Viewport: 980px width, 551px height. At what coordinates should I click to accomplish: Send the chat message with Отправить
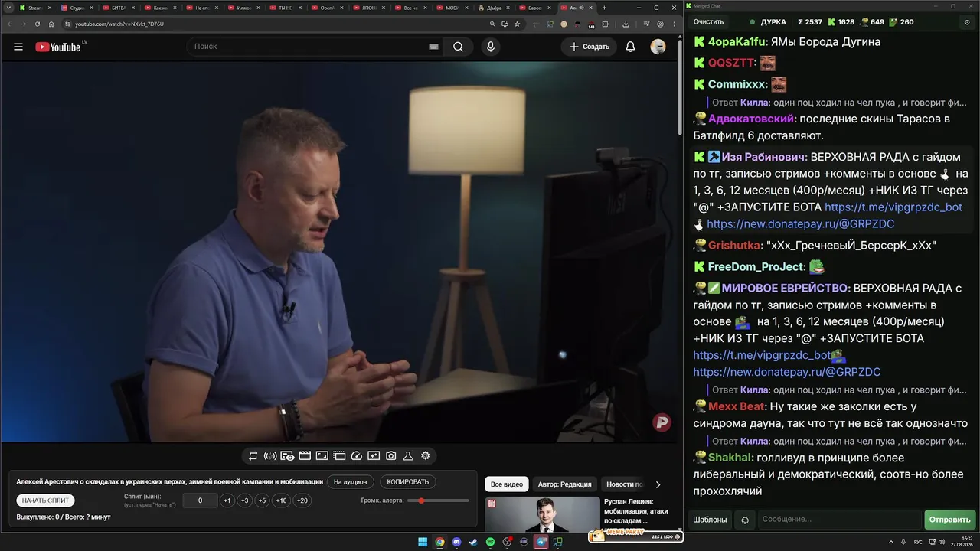coord(949,520)
